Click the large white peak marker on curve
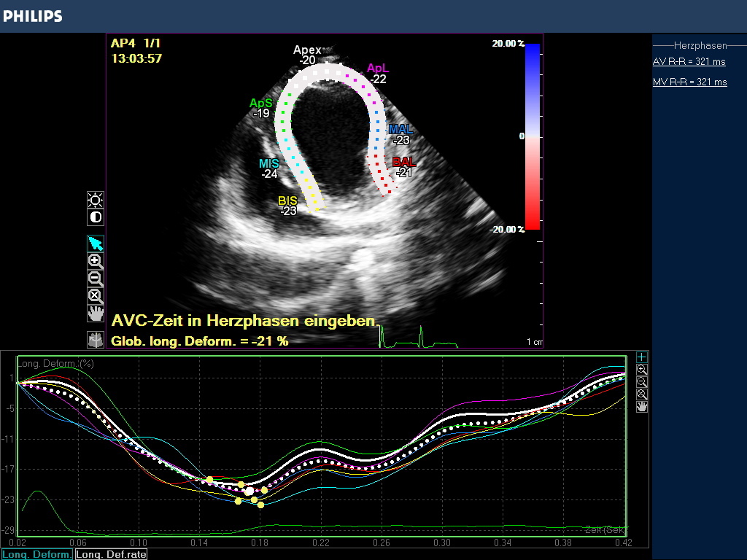Screen dimensions: 747x560 249,491
